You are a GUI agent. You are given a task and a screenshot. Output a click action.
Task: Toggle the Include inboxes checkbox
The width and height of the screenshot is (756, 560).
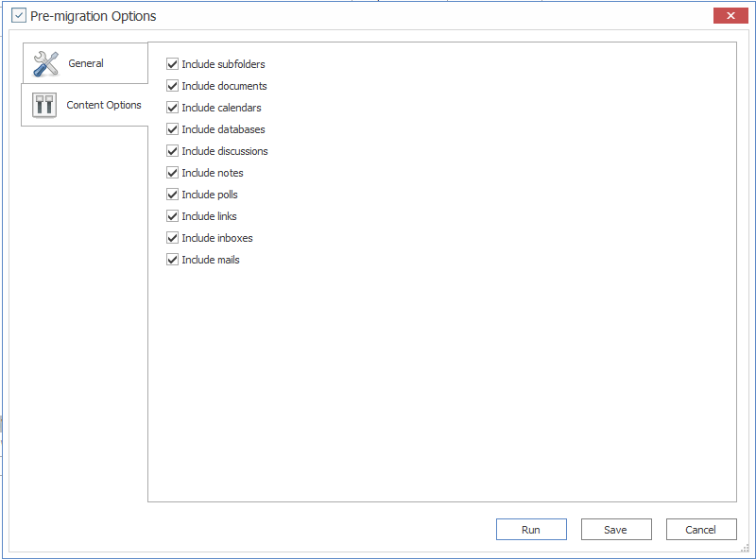172,238
